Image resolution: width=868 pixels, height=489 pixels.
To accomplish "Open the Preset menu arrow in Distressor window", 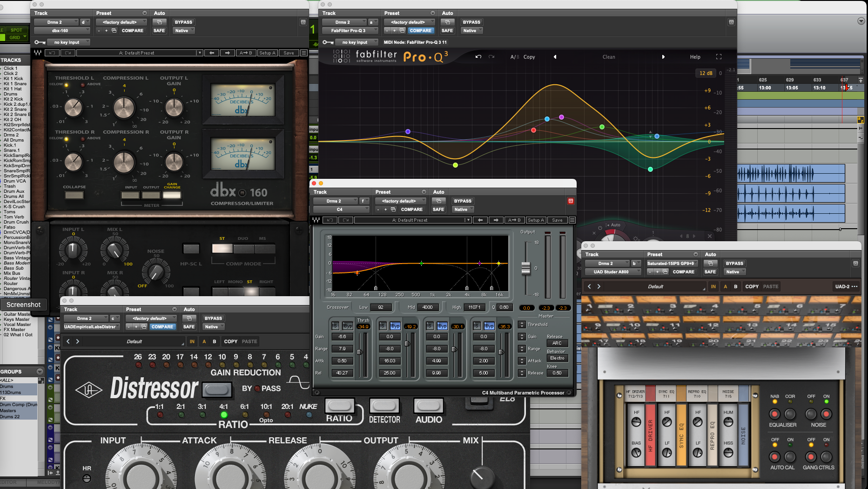I will 175,309.
